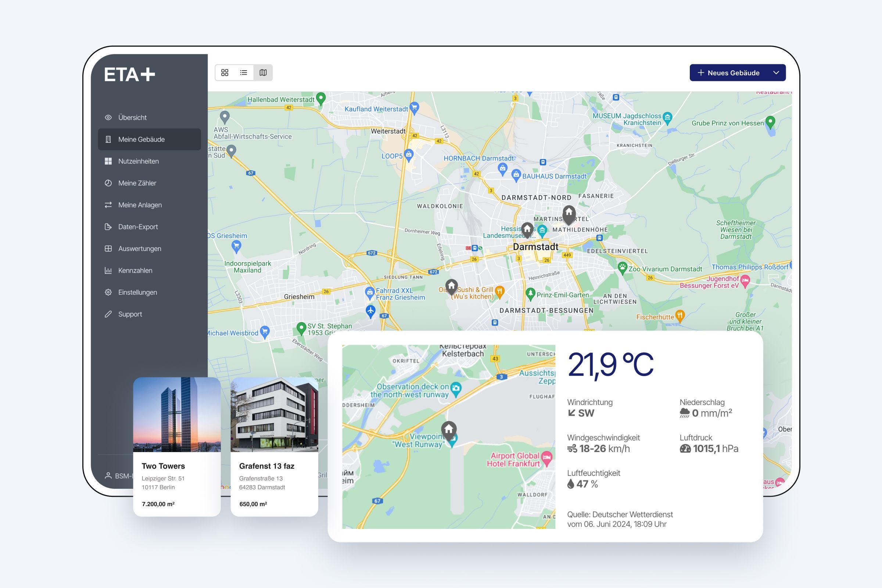Click the bar chart icon beside Kennzahlen

[x=108, y=270]
